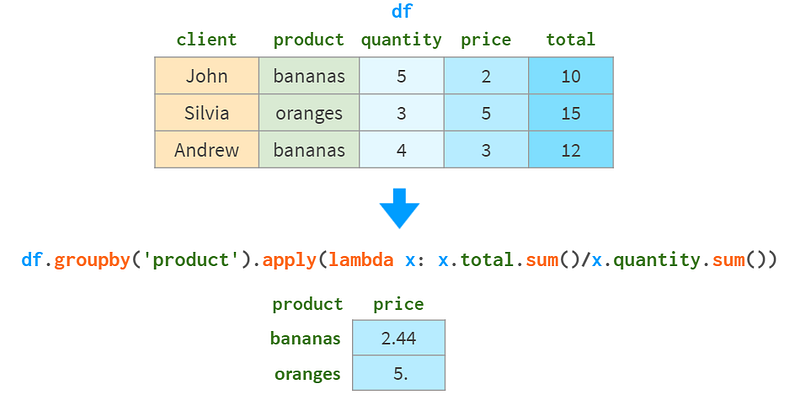Click the quantity value 4 cell
Screen dimensions: 800x395
[402, 150]
